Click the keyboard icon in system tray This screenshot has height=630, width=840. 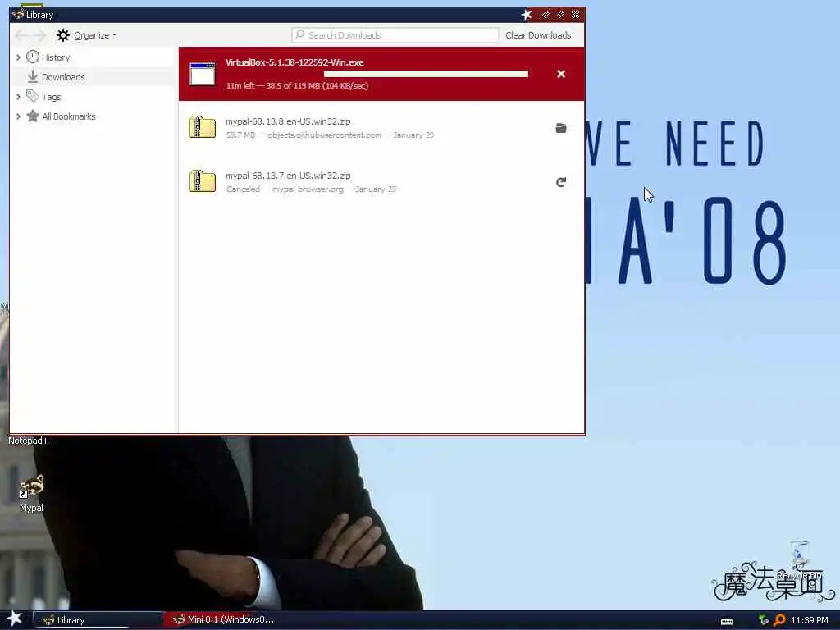click(x=727, y=622)
